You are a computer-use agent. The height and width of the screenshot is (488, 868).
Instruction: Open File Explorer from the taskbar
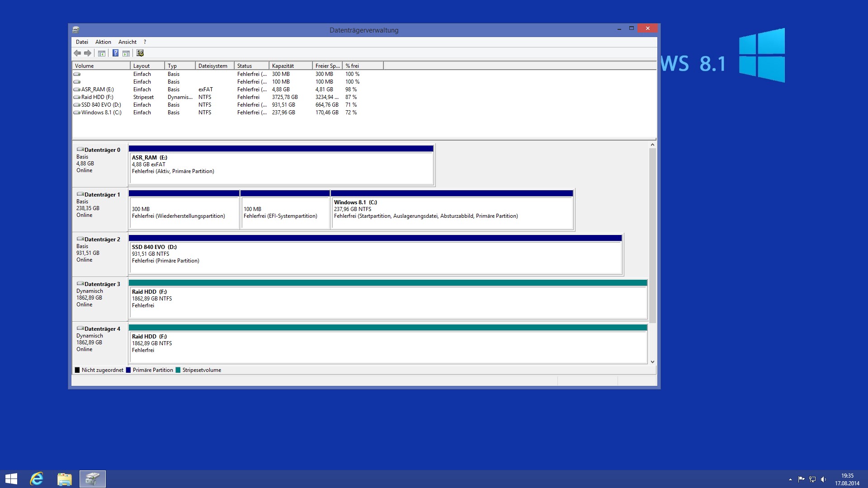tap(65, 479)
